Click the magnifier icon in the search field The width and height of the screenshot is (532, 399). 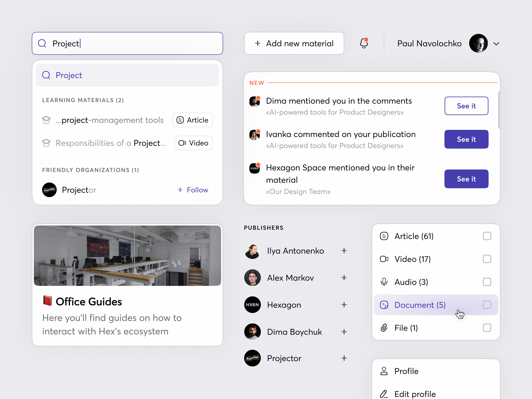click(42, 44)
